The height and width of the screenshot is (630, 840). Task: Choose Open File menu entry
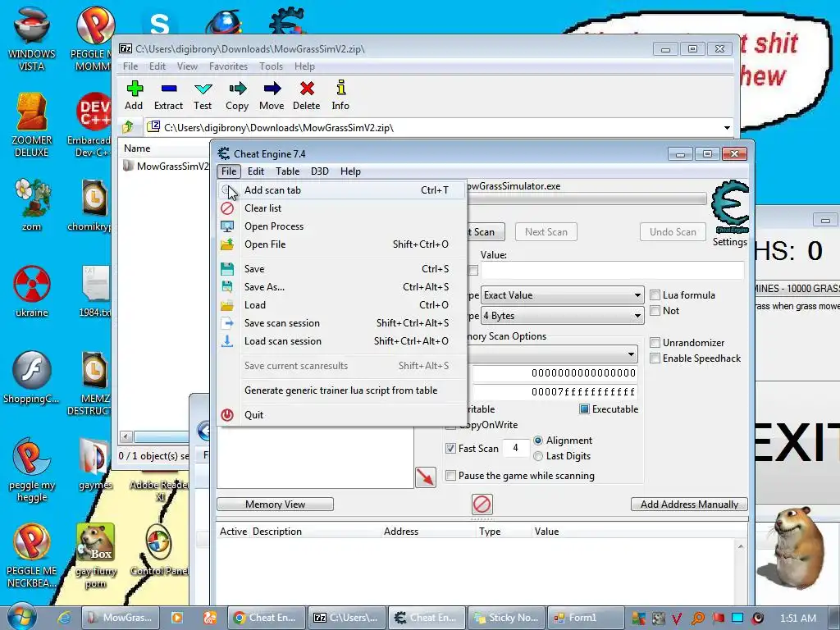click(341, 244)
